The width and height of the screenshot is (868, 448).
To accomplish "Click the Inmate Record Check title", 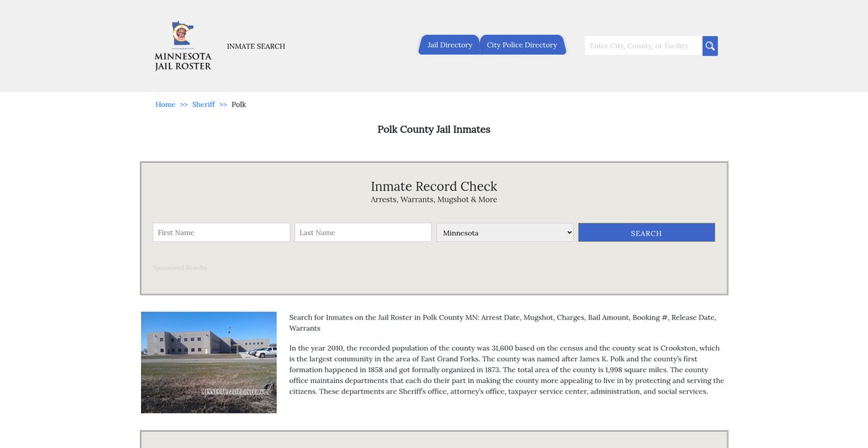I will point(434,186).
